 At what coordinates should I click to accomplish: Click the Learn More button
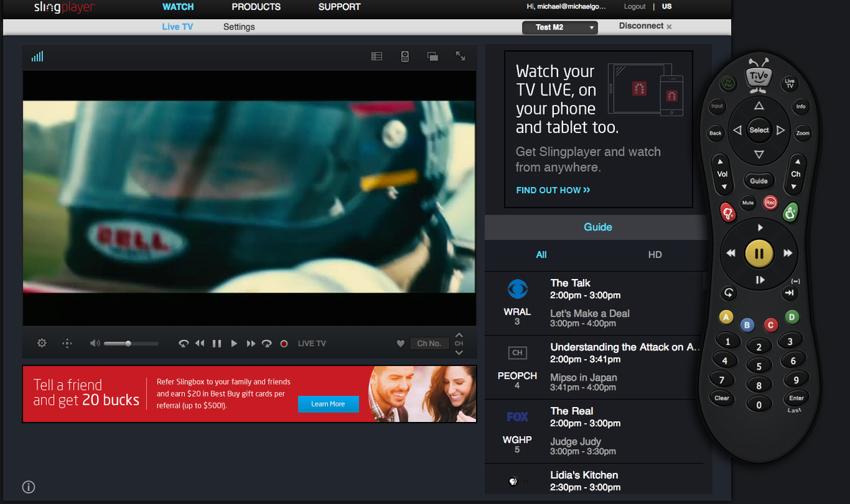[328, 404]
